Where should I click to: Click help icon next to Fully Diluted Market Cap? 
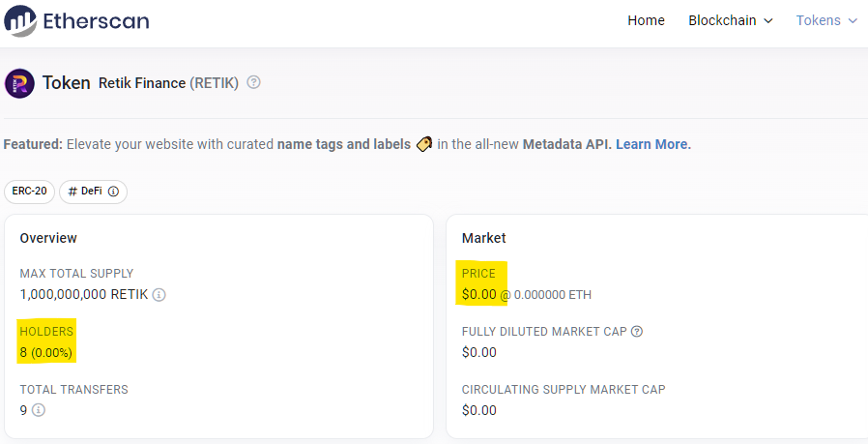637,332
